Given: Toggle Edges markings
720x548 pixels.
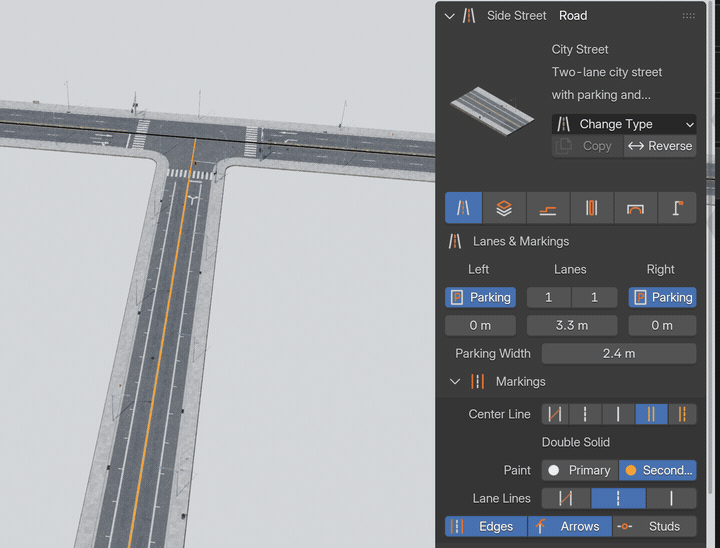Looking at the screenshot, I should (x=486, y=526).
